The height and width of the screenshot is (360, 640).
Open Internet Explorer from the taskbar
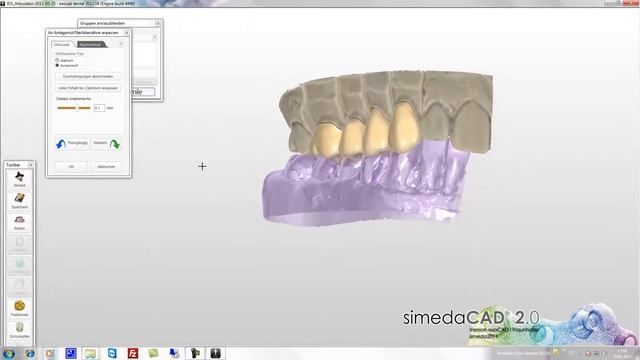pyautogui.click(x=30, y=353)
